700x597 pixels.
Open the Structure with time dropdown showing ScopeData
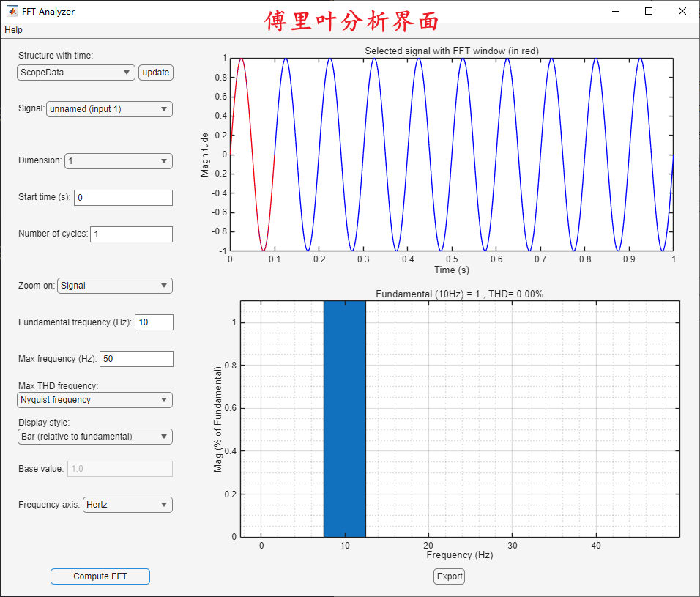point(75,73)
